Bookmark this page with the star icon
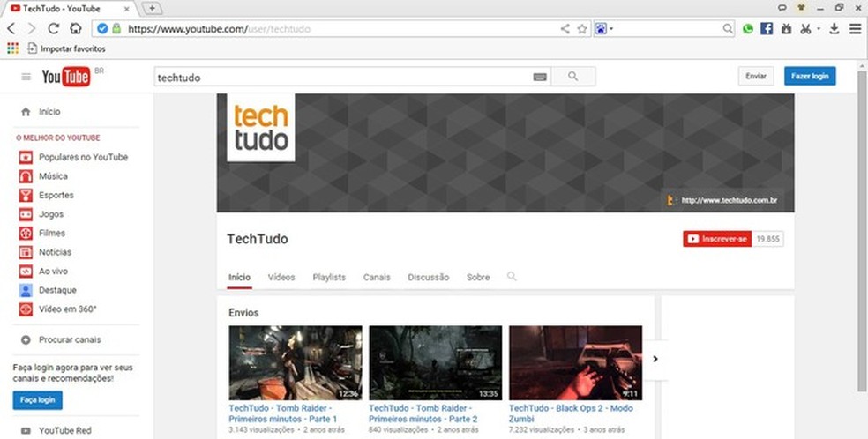 click(582, 29)
